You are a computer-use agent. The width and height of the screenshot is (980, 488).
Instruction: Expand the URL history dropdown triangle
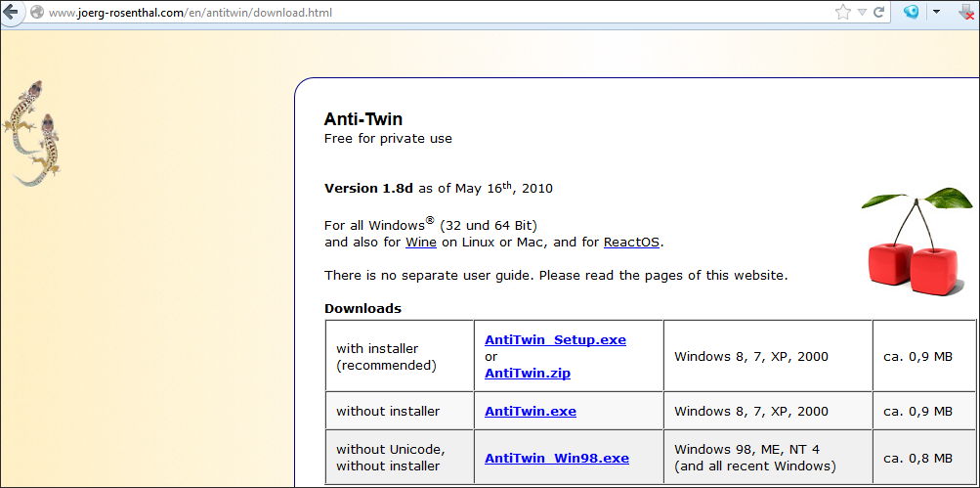click(x=862, y=12)
